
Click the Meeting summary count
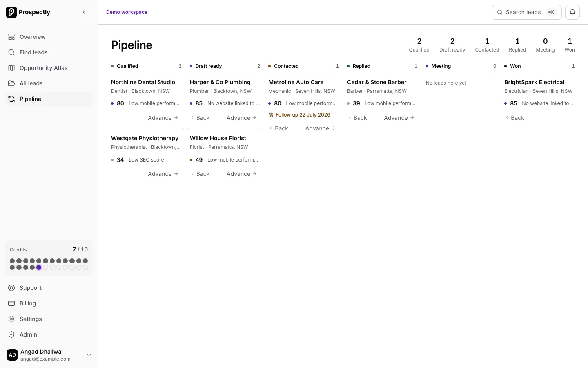point(545,45)
